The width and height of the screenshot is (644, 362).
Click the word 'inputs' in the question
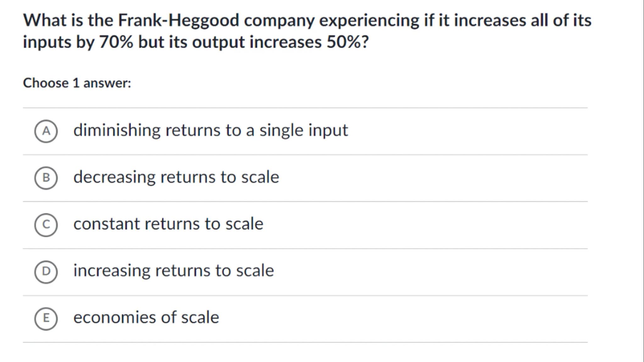click(47, 43)
